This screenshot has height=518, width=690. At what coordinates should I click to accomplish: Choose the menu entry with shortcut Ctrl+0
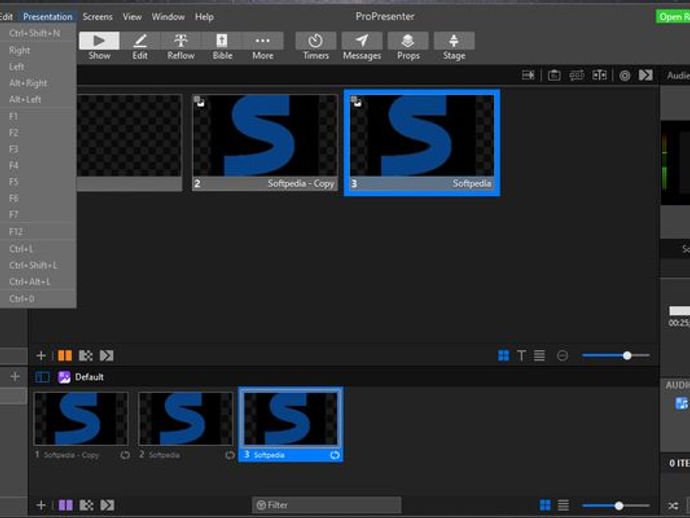click(x=38, y=299)
